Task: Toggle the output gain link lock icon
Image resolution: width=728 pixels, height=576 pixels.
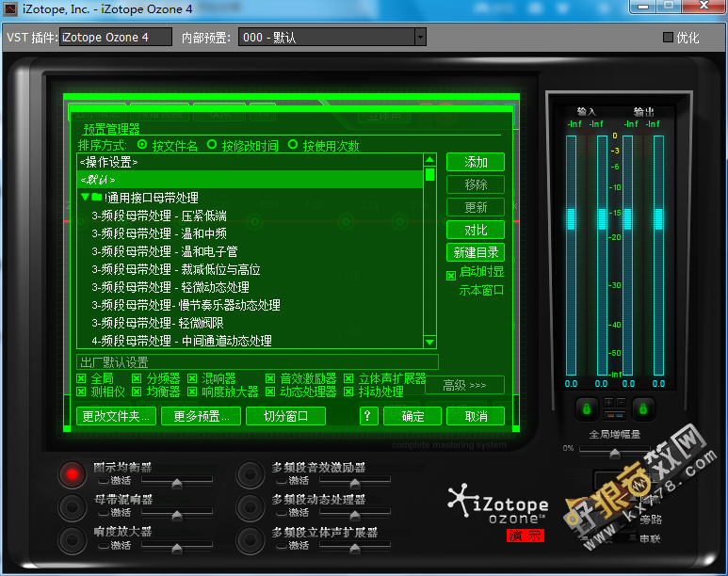Action: pos(643,408)
